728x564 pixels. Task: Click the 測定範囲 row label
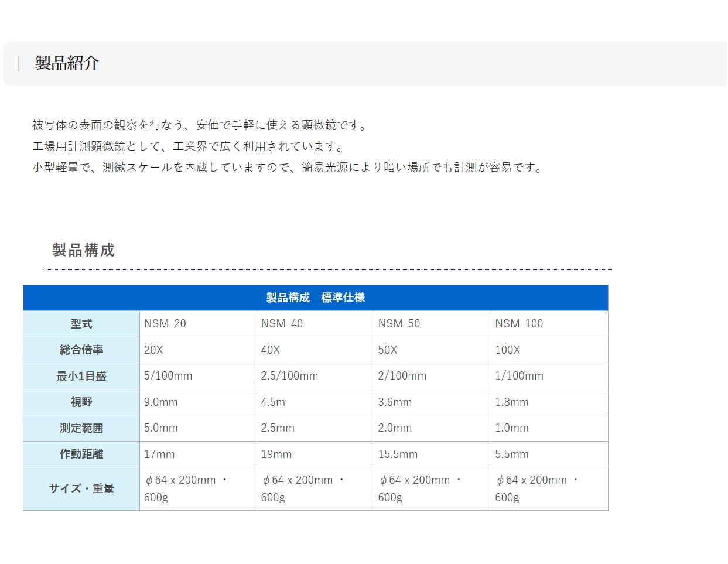tap(81, 428)
